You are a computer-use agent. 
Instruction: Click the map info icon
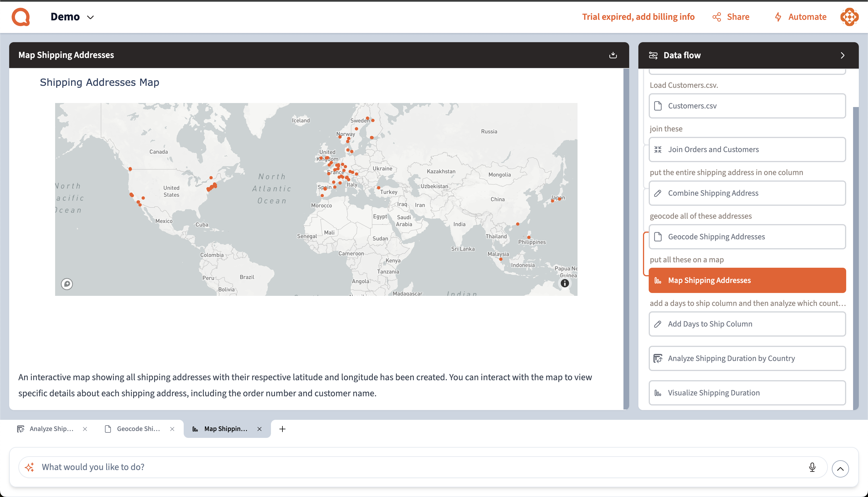click(565, 283)
